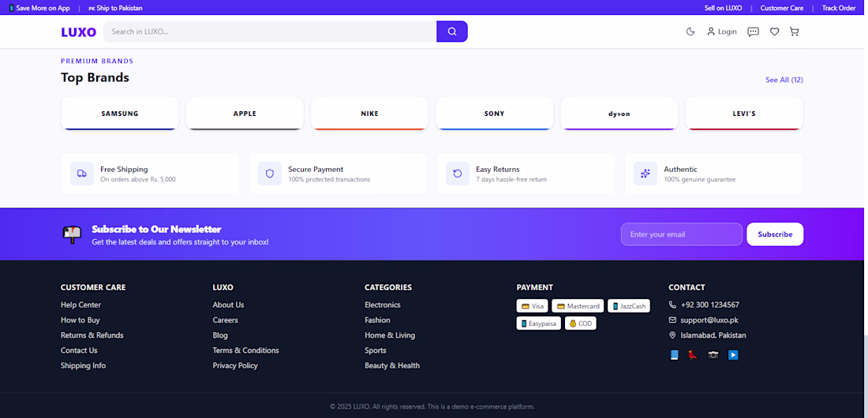Open Login with the user icon
868x418 pixels.
tap(722, 32)
